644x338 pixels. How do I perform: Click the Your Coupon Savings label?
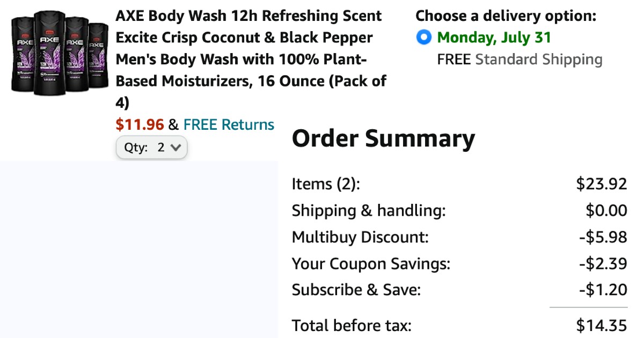(x=371, y=264)
